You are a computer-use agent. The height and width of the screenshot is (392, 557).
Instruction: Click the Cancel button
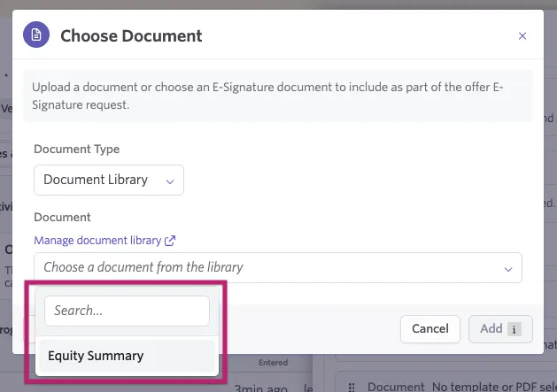click(430, 329)
